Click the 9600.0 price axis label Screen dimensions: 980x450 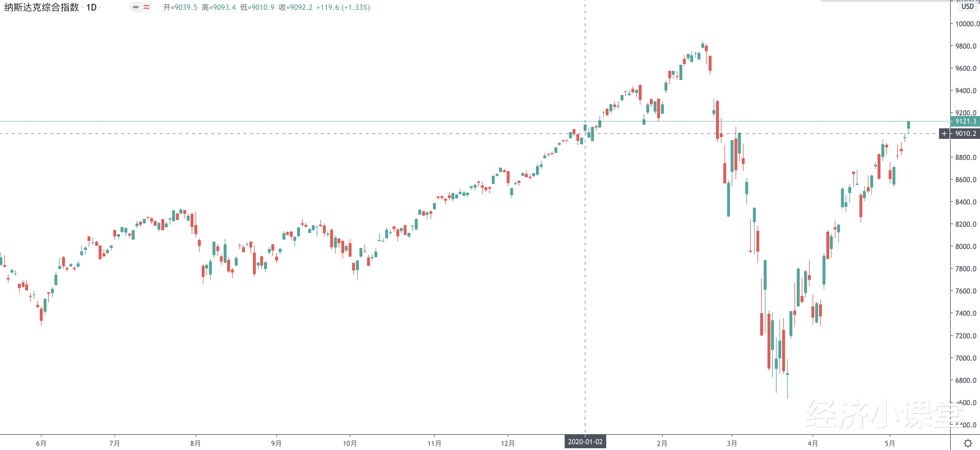pos(966,69)
